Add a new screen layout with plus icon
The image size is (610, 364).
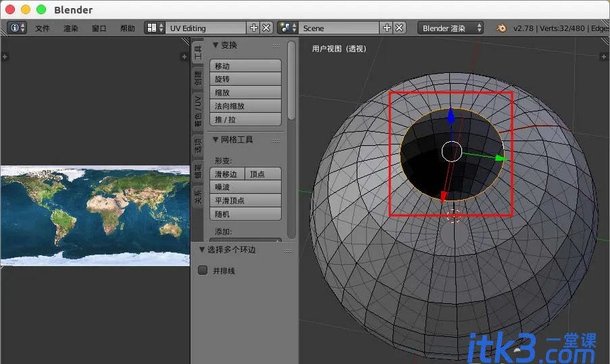pyautogui.click(x=253, y=28)
